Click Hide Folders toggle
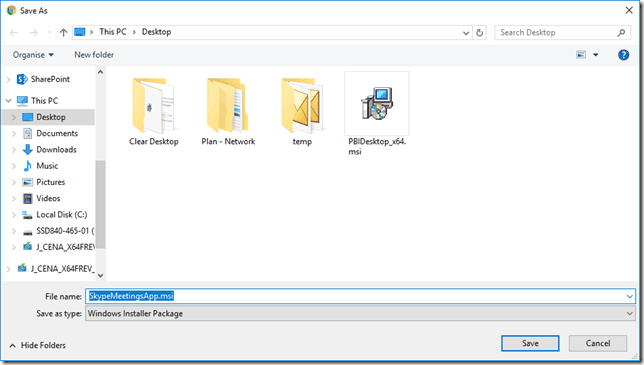 tap(38, 345)
